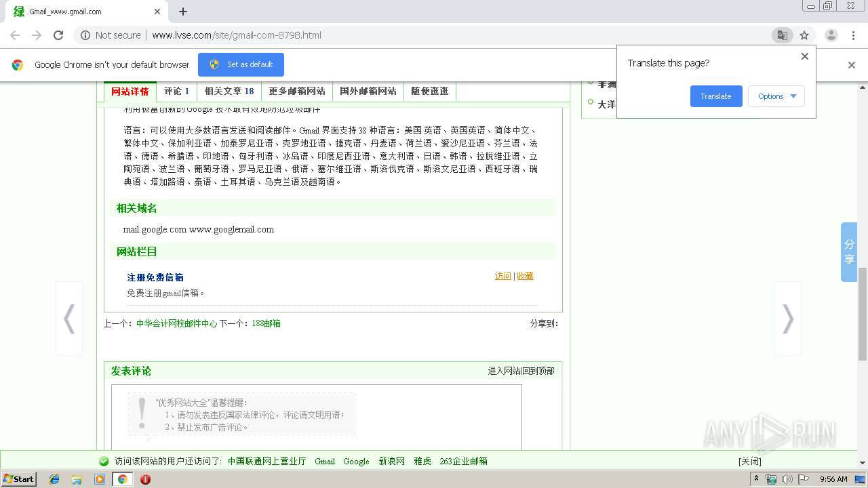
Task: Dismiss the default browser infobar
Action: 852,65
